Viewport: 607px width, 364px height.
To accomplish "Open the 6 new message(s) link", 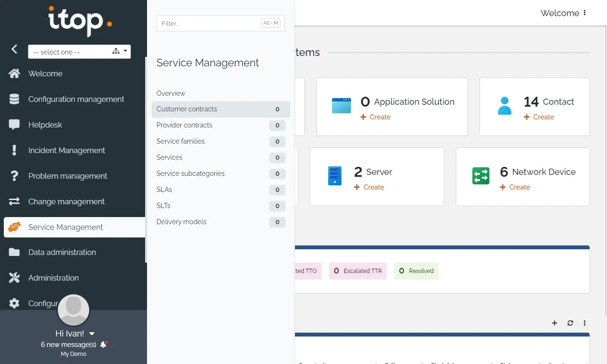I will (x=69, y=345).
